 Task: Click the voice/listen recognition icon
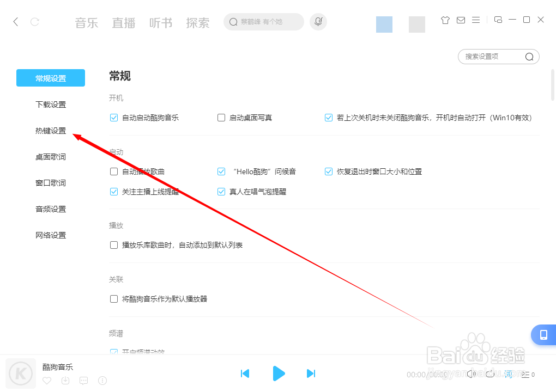(318, 22)
